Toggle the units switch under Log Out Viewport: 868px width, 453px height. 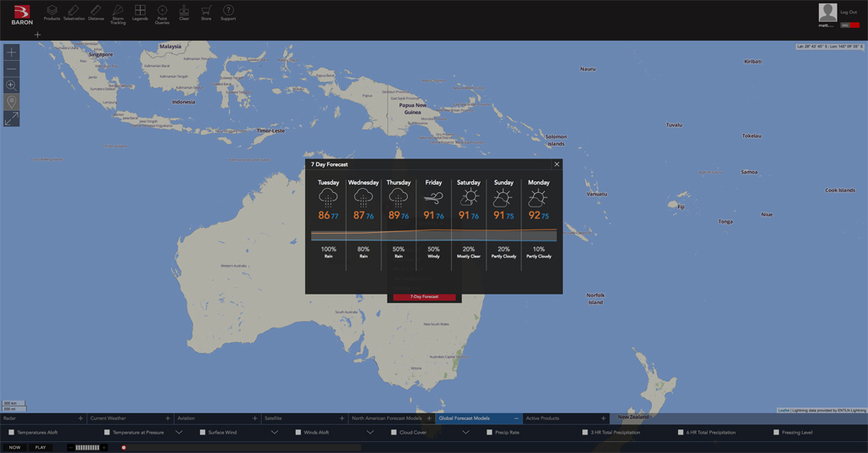pos(849,25)
